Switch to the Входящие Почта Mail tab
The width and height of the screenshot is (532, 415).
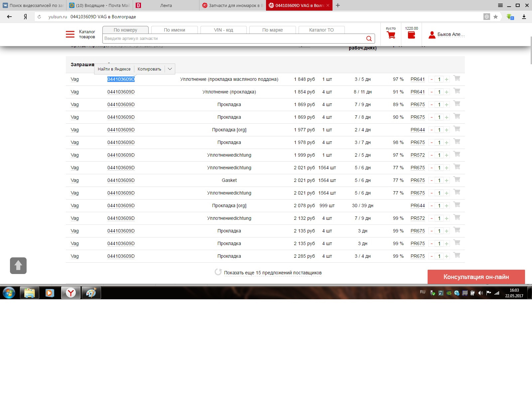(100, 5)
